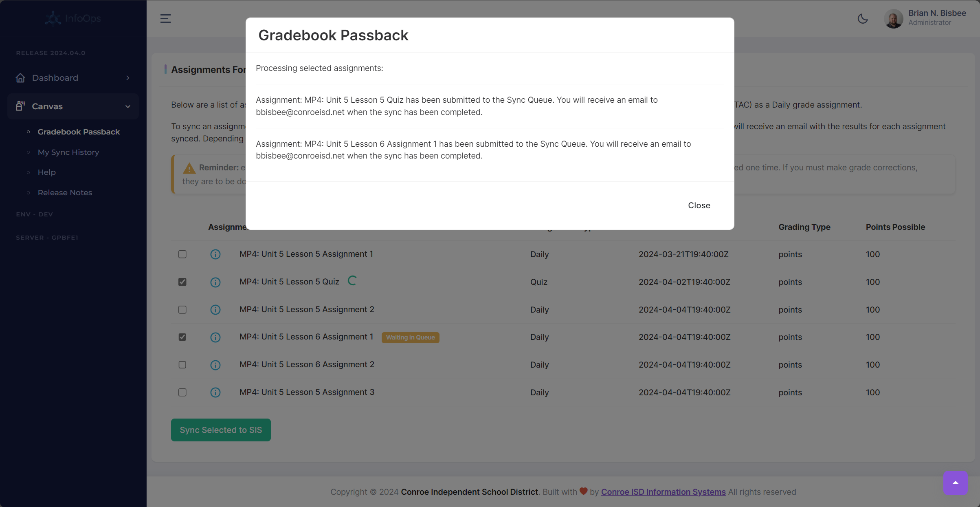
Task: Open Conroe ISD Information Systems link
Action: (x=663, y=492)
